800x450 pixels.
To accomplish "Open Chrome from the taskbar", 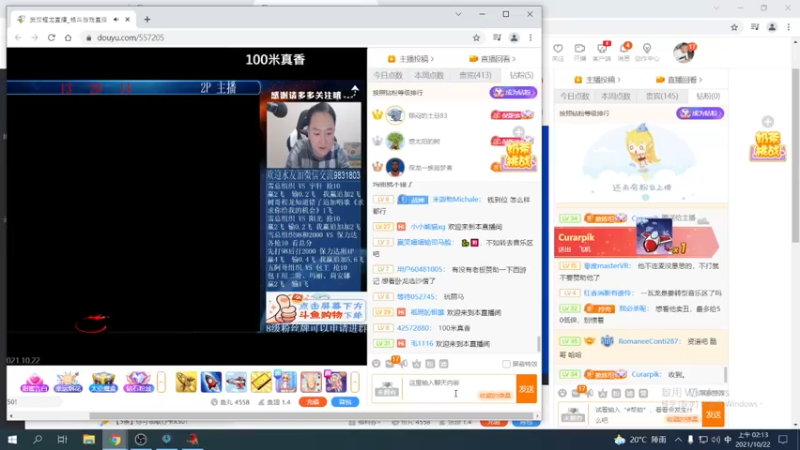I will pyautogui.click(x=115, y=439).
